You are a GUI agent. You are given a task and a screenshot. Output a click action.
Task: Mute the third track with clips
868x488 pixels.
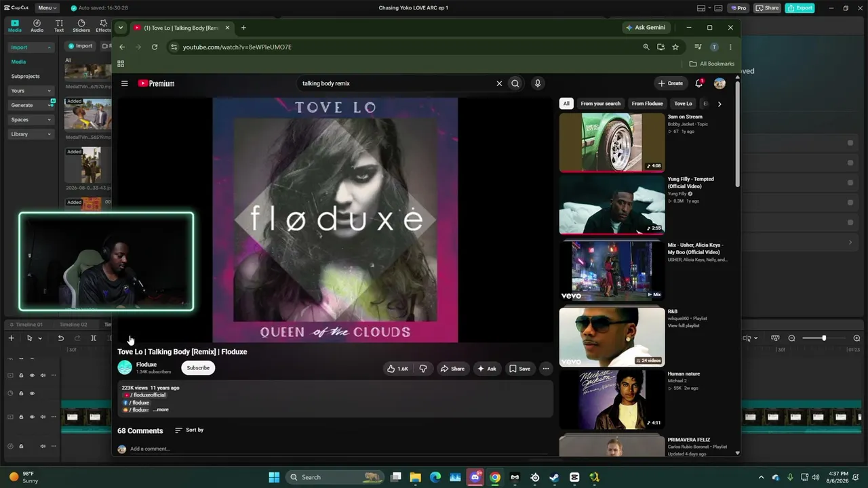coord(43,417)
